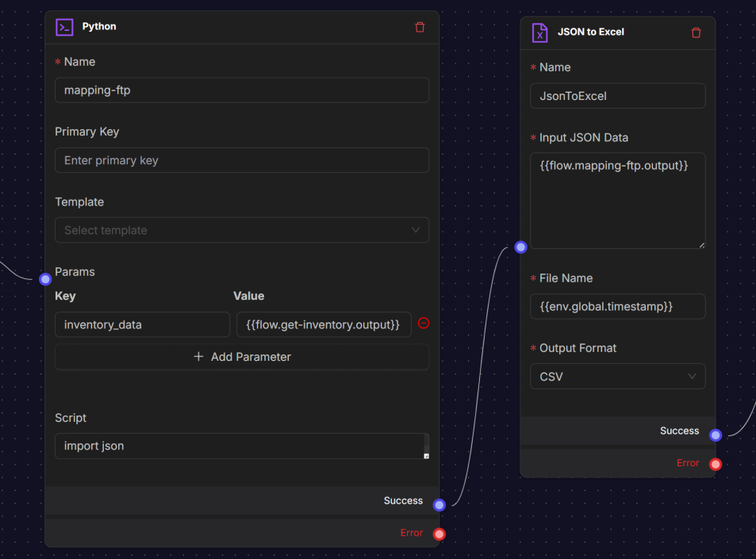Image resolution: width=756 pixels, height=559 pixels.
Task: Click Python node Success output port
Action: click(439, 505)
